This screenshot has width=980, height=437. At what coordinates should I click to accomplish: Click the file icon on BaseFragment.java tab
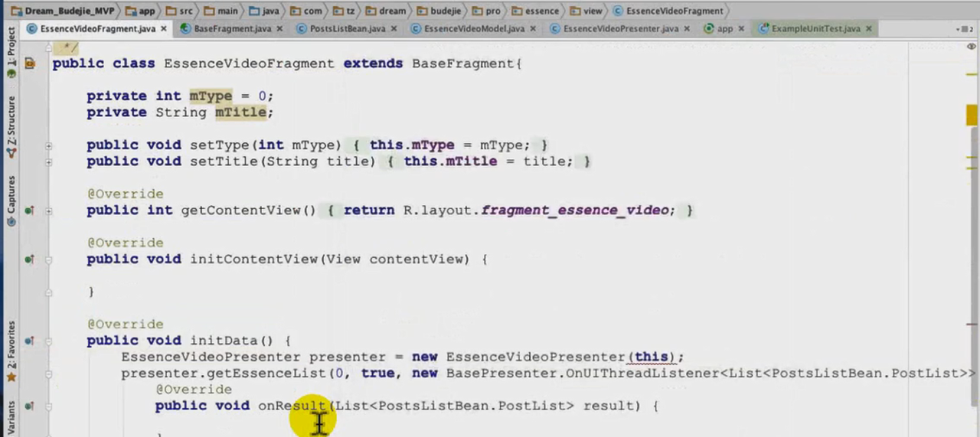coord(186,29)
